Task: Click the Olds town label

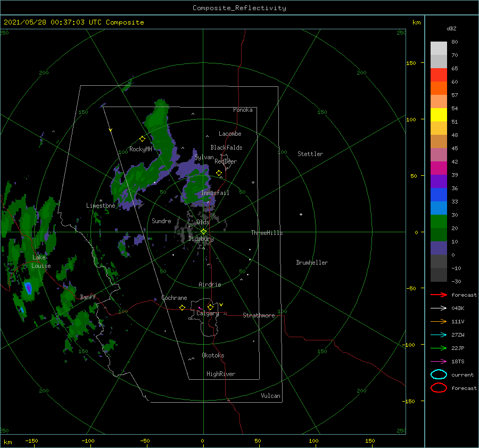Action: click(x=203, y=222)
